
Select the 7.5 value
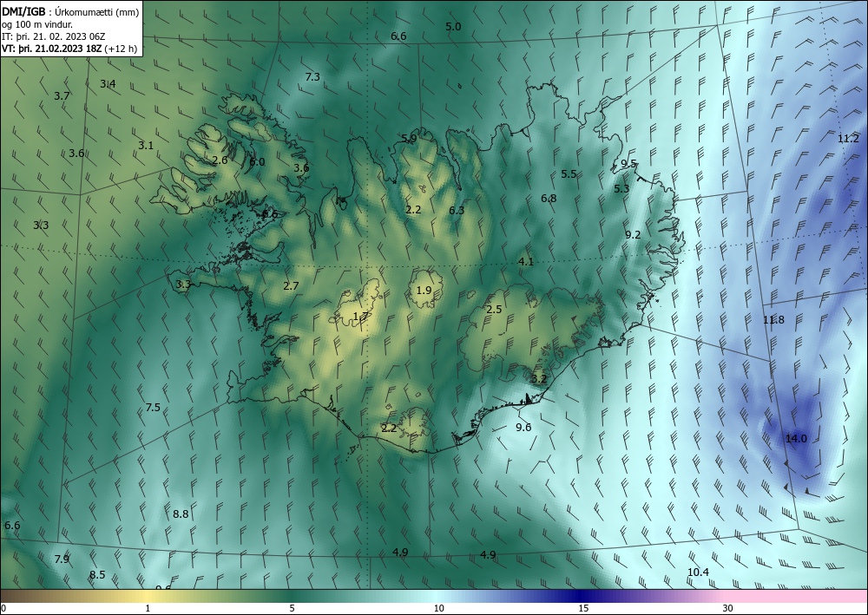(x=153, y=408)
